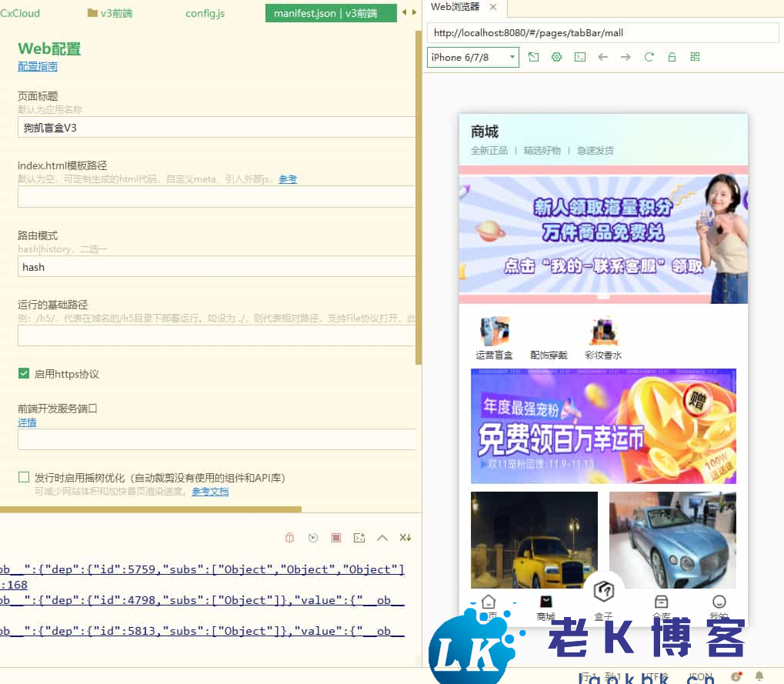784x684 pixels.
Task: Collapse the console panel with up chevron
Action: click(382, 538)
